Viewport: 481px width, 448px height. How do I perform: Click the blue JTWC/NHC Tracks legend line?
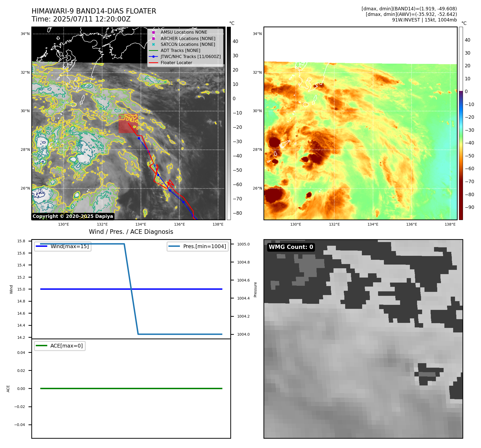click(x=153, y=57)
